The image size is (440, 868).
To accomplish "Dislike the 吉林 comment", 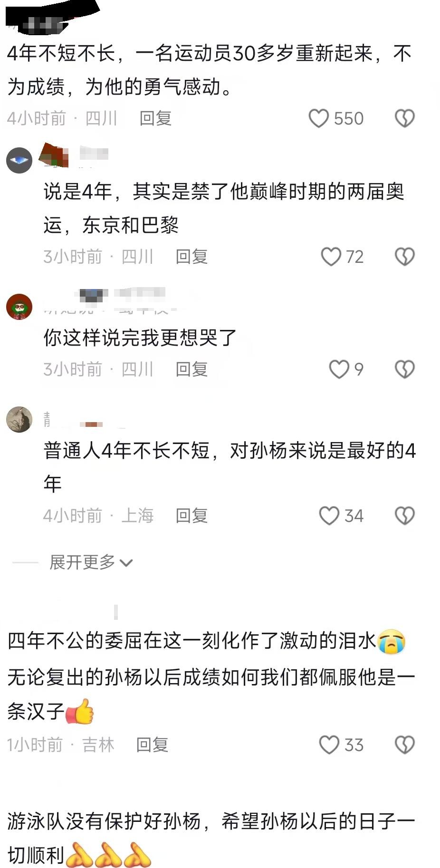I will pyautogui.click(x=405, y=745).
